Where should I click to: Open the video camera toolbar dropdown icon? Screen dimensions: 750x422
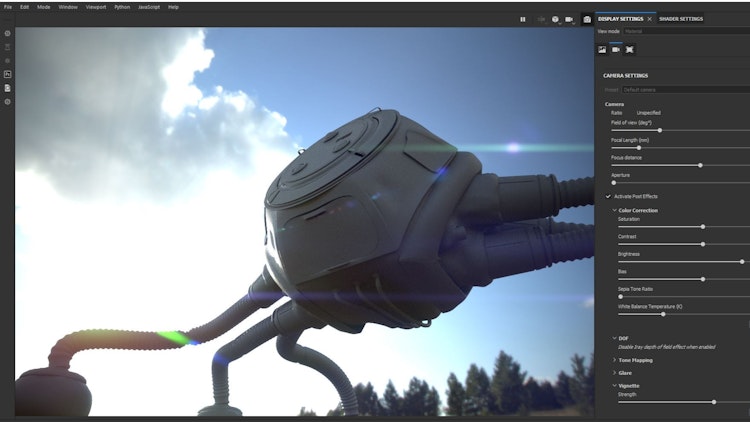click(x=570, y=19)
